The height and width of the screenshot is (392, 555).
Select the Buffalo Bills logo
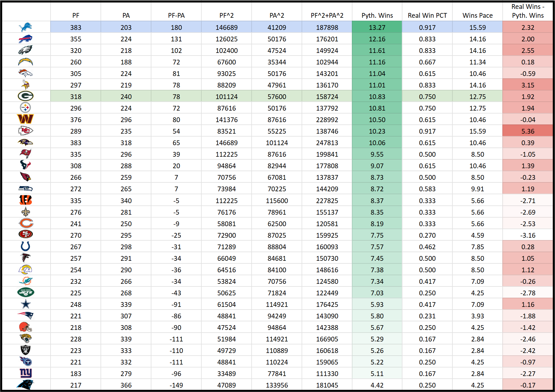tap(25, 39)
